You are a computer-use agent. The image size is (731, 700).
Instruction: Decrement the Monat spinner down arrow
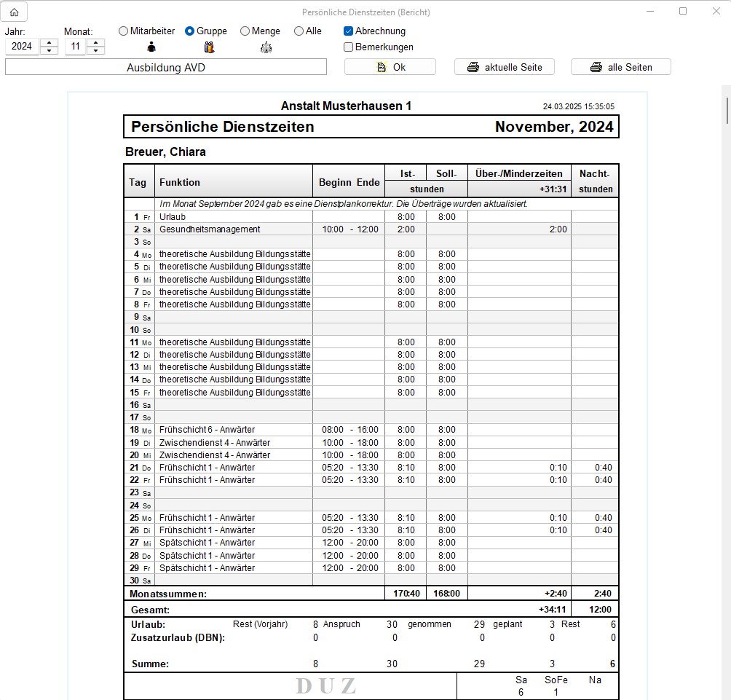point(95,50)
